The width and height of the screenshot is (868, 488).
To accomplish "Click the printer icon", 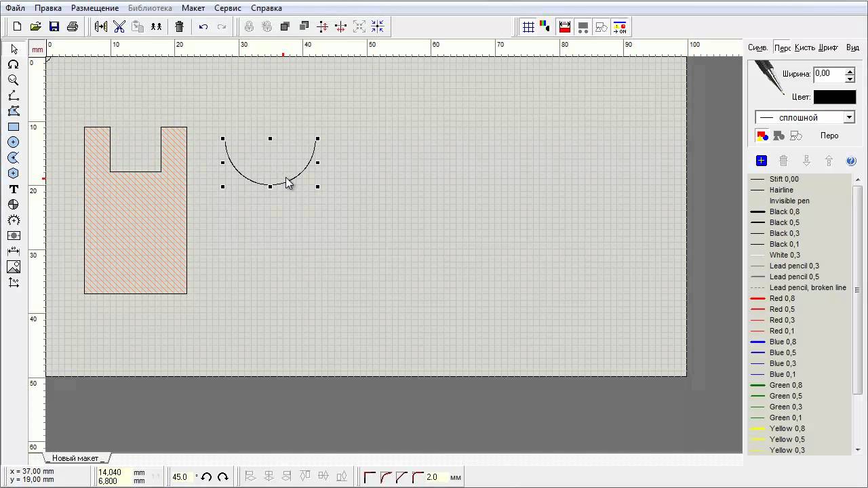I will click(x=73, y=26).
